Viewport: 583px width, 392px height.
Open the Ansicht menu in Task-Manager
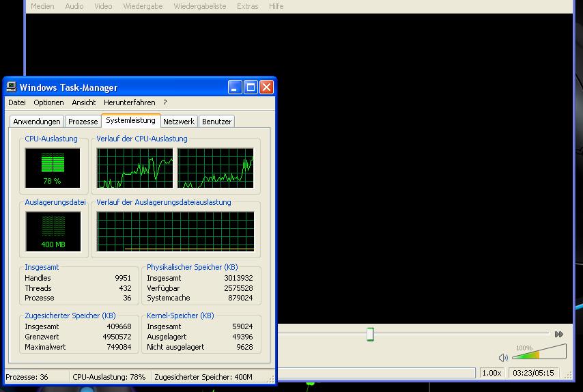click(x=84, y=102)
